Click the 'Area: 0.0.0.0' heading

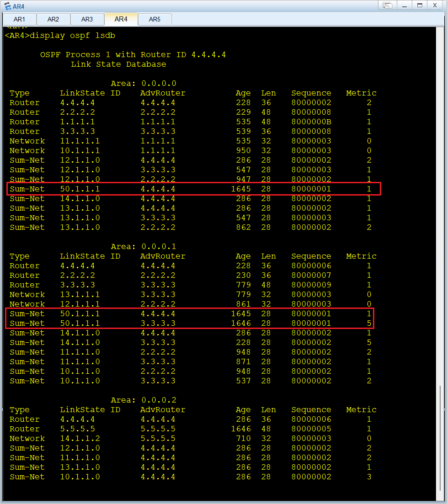(144, 84)
